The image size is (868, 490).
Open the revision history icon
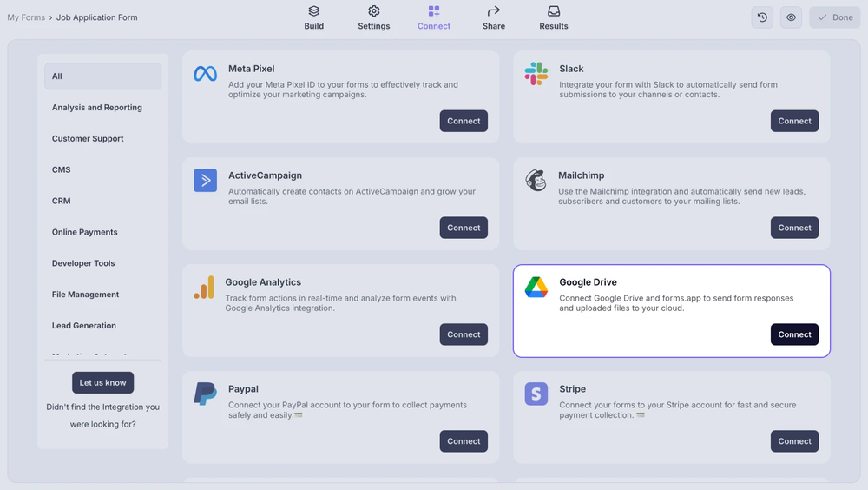coord(762,17)
